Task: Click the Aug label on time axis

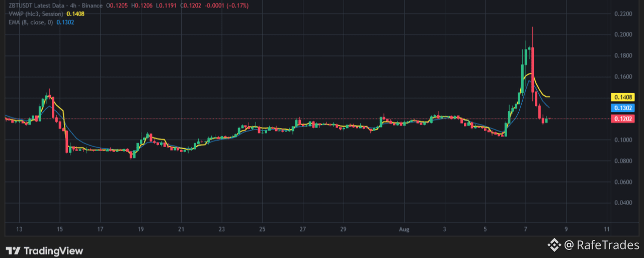Action: click(x=404, y=229)
